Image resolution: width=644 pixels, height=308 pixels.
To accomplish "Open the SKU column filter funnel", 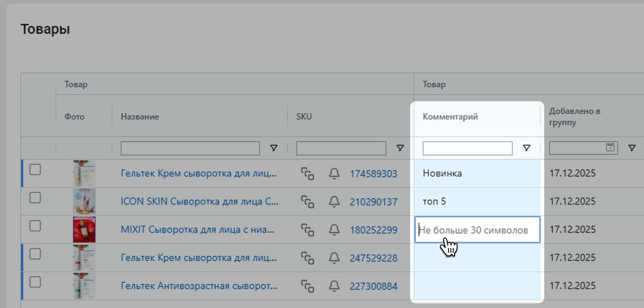I will 400,148.
